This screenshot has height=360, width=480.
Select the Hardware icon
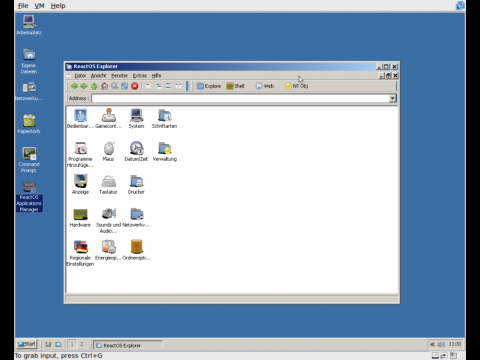80,217
